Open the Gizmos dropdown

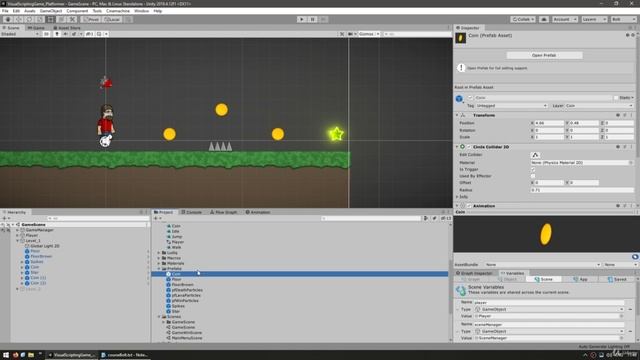(x=369, y=34)
